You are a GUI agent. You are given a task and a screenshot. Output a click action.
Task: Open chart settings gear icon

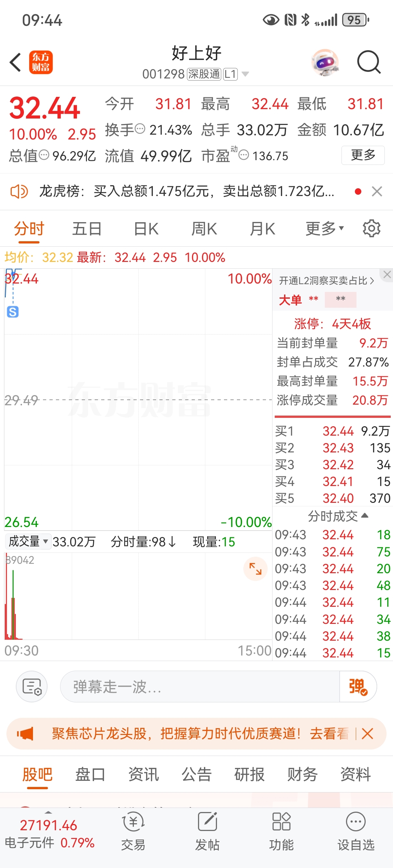click(x=371, y=229)
